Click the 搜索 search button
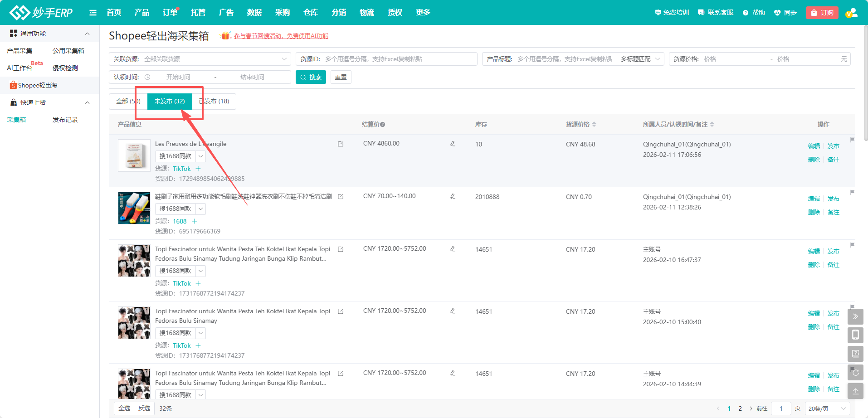 (311, 77)
